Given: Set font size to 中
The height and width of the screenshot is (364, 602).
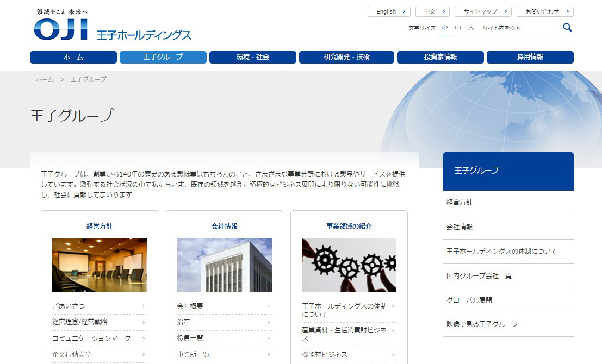Looking at the screenshot, I should click(x=458, y=28).
